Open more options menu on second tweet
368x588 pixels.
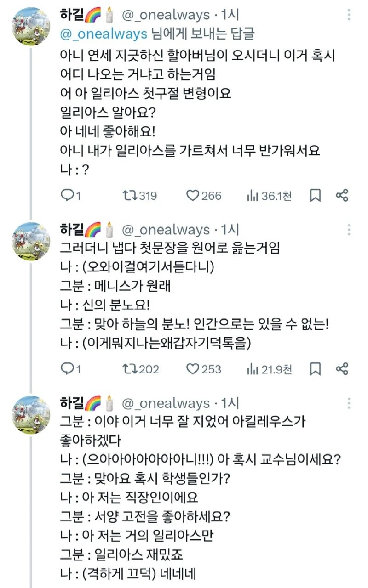pyautogui.click(x=349, y=230)
